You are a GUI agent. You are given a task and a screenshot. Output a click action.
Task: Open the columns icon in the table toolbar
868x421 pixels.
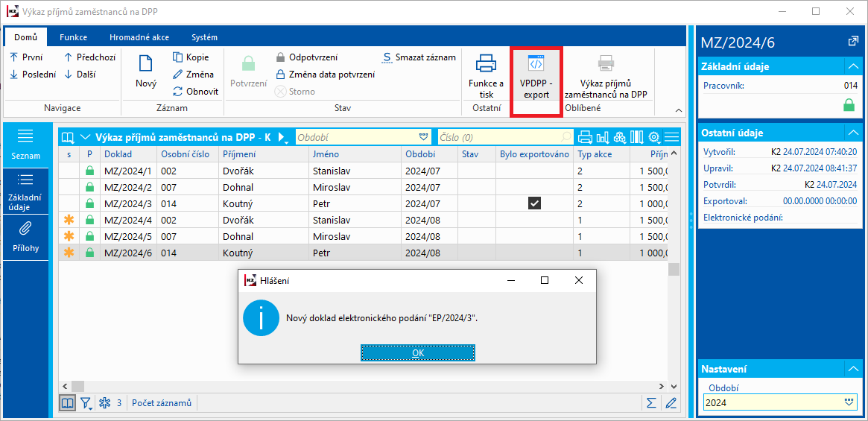636,137
